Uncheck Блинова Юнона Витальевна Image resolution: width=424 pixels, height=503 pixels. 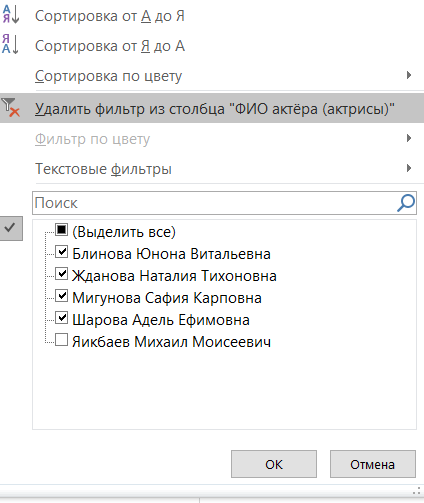(62, 252)
